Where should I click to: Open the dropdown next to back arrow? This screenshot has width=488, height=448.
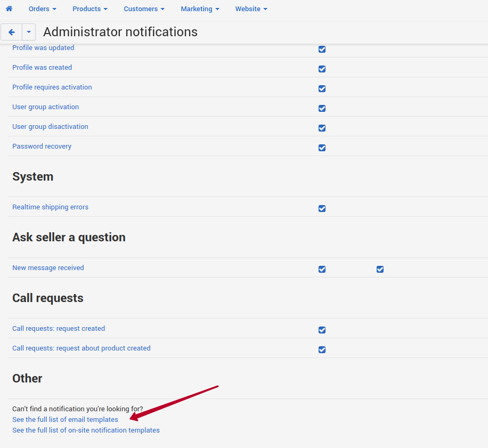[29, 32]
